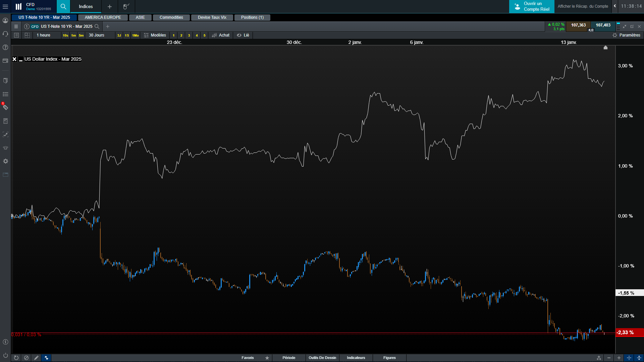Expand the Modèles templates menu
Viewport: 644px width, 362px height.
pos(155,35)
